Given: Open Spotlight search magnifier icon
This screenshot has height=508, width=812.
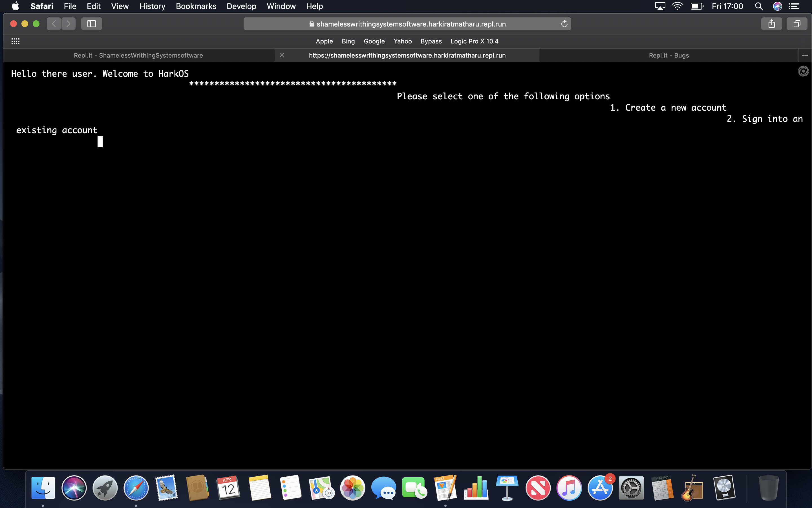Looking at the screenshot, I should 759,6.
